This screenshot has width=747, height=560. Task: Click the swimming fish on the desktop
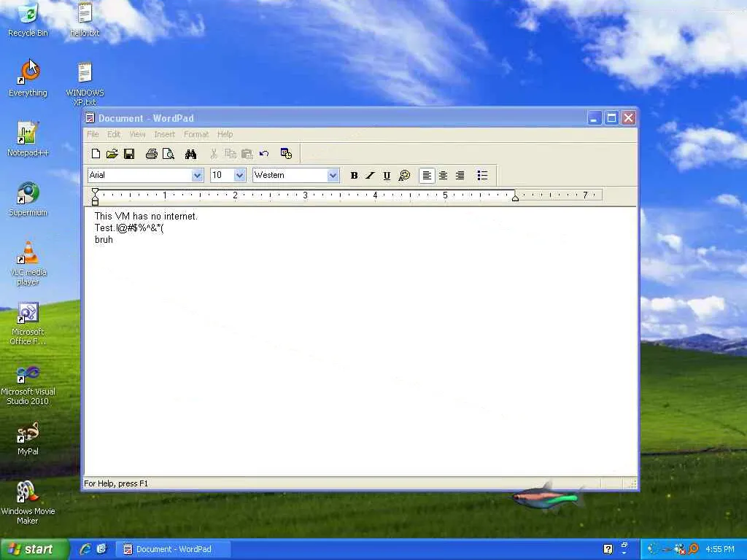pyautogui.click(x=549, y=497)
